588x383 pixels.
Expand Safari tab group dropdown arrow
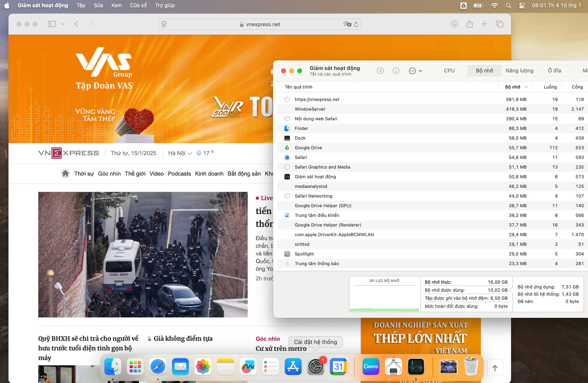[63, 24]
